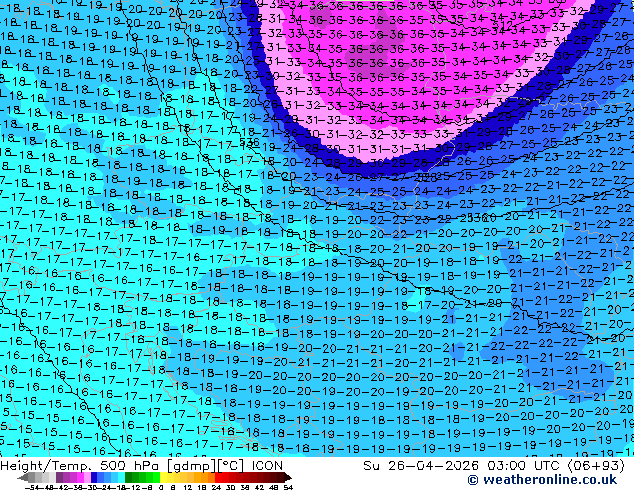Click the gray arrow at legend's cold end
634x490 pixels.
pos(23,478)
